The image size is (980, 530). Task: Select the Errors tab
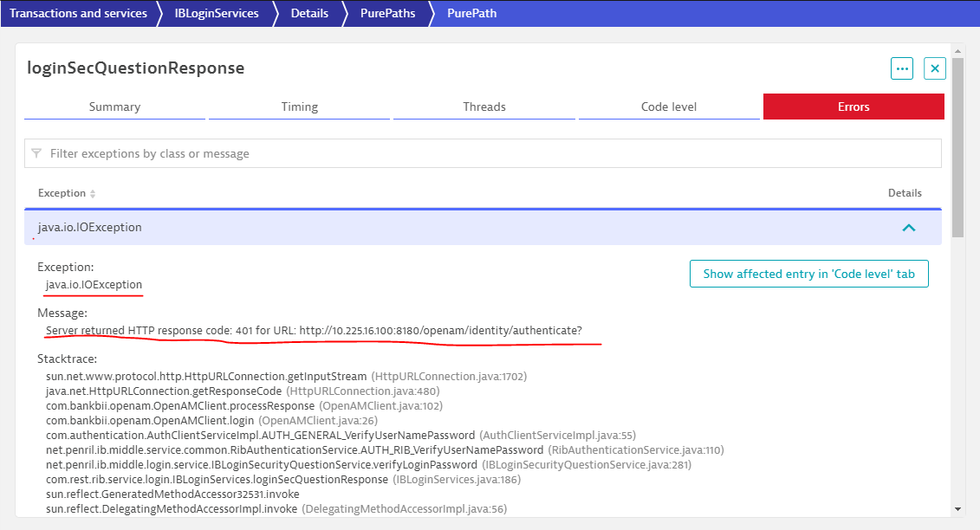click(853, 107)
